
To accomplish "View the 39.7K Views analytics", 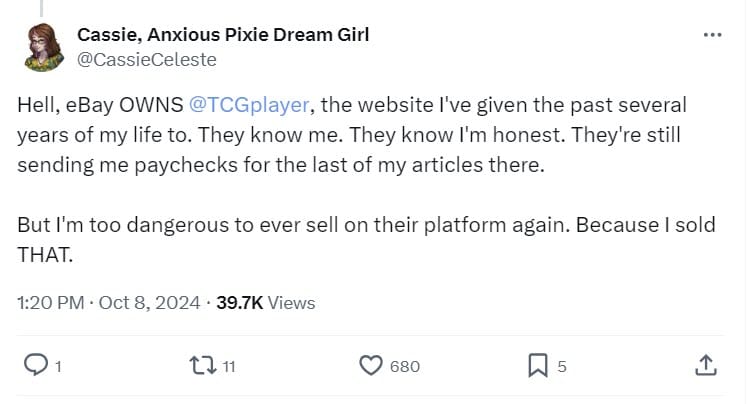I will tap(267, 302).
